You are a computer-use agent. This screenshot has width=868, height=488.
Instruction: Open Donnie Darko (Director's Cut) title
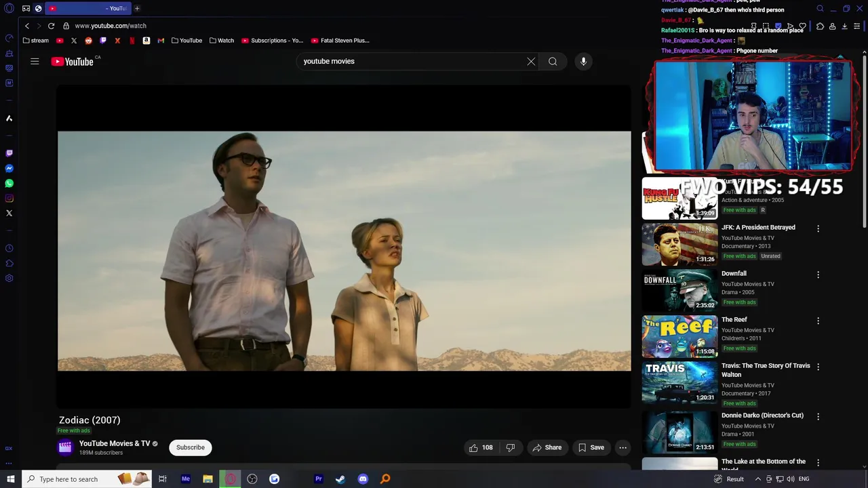(x=762, y=415)
